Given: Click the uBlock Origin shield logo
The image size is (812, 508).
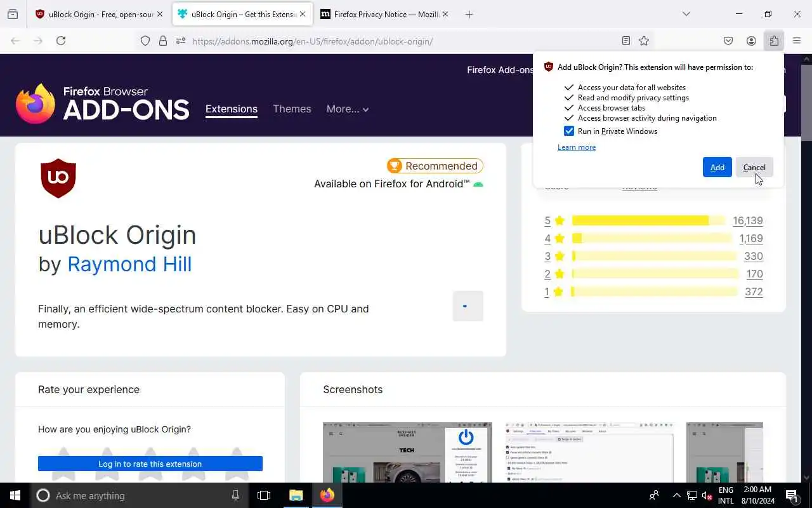Looking at the screenshot, I should [x=58, y=178].
